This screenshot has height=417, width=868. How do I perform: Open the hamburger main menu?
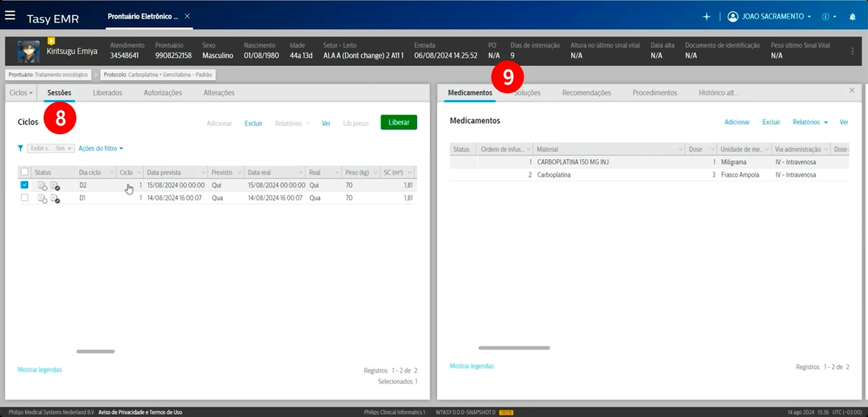pos(10,16)
